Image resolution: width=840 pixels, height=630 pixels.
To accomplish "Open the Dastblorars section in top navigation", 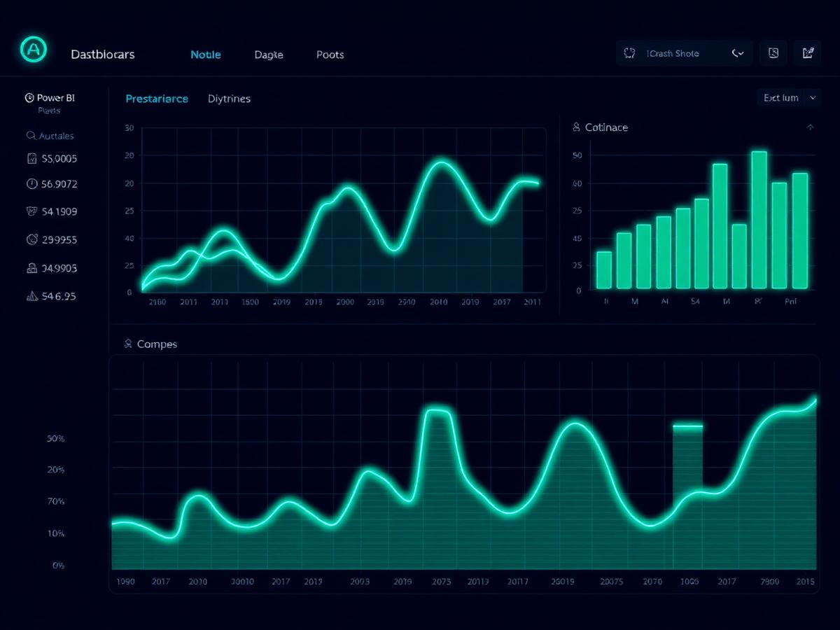I will coord(103,55).
